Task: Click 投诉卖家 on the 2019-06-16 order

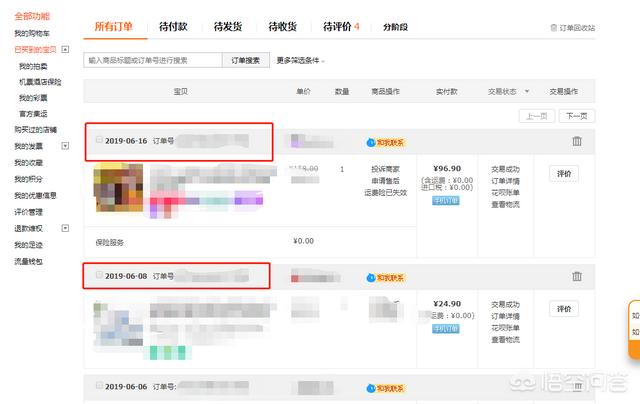Action: [385, 169]
